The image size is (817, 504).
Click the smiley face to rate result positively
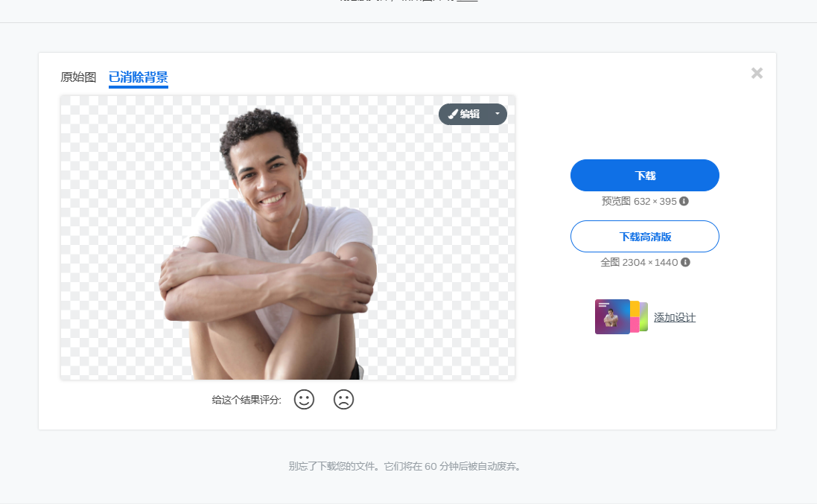coord(304,399)
